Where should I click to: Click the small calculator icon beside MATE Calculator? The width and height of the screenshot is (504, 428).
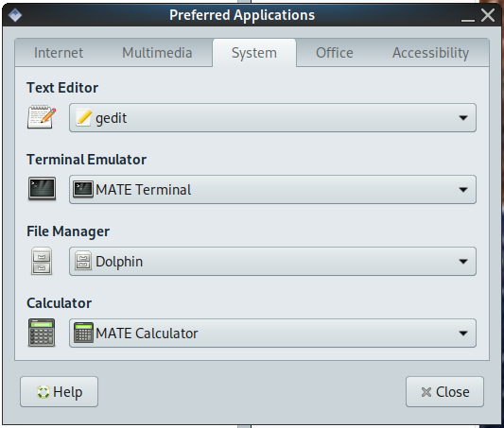[83, 333]
